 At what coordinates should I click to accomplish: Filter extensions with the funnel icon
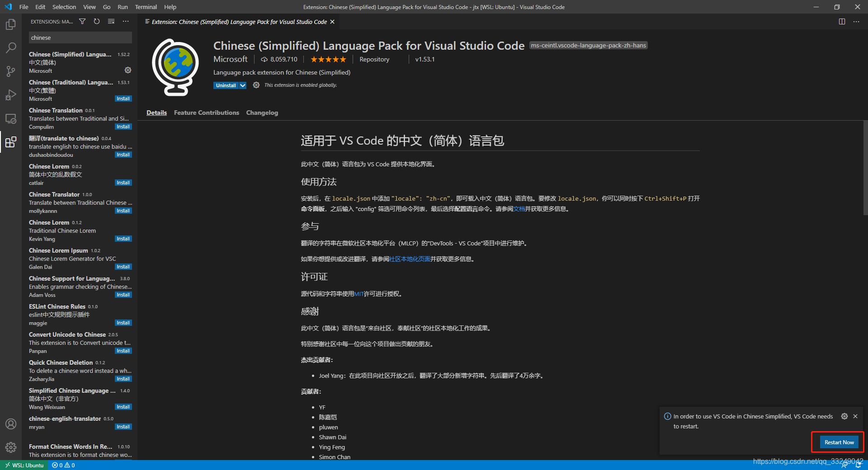click(x=82, y=21)
